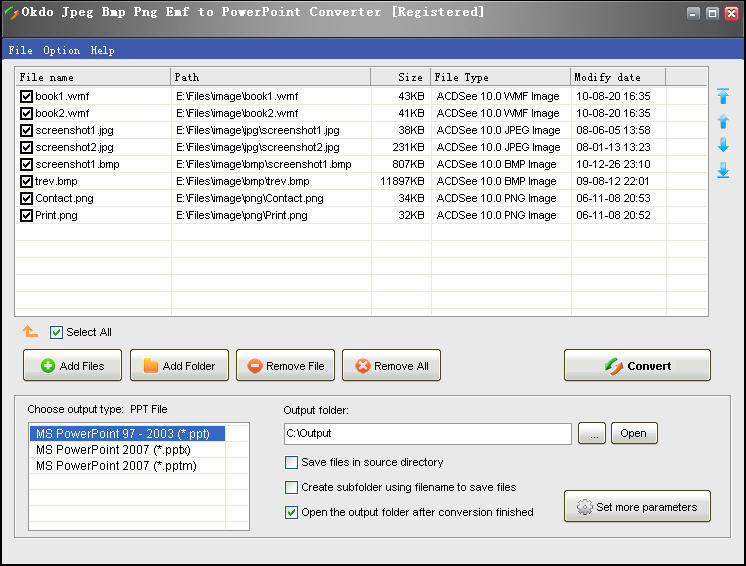Screen dimensions: 746x566
Task: Toggle the screenshot1.bmp checkbox
Action: click(x=26, y=165)
